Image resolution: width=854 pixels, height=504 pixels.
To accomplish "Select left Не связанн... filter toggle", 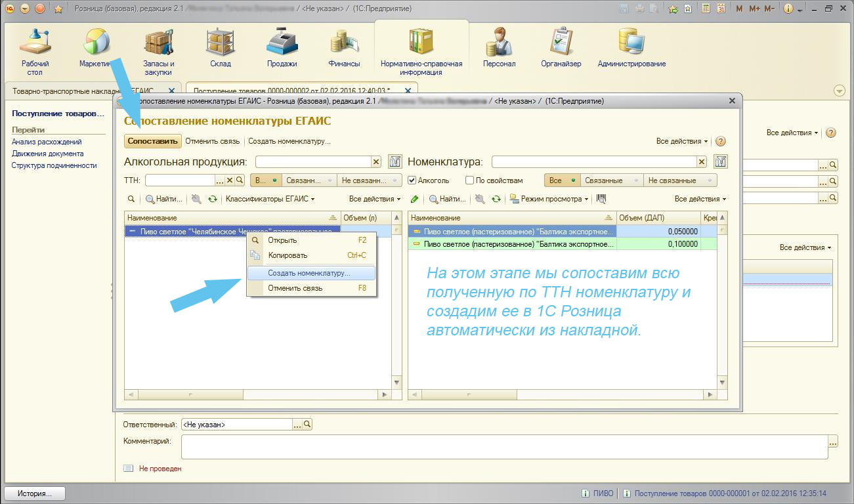I will coord(370,180).
